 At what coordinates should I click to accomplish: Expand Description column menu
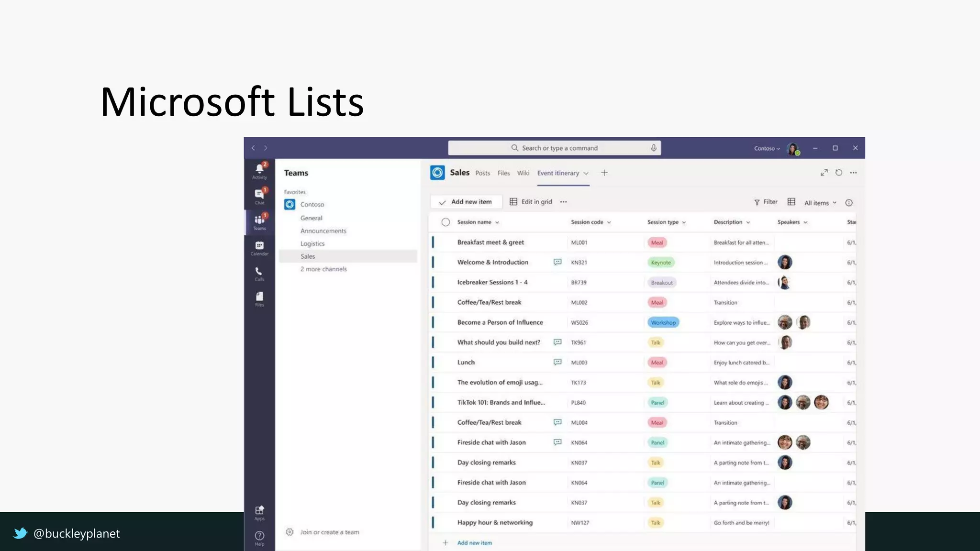(x=748, y=222)
